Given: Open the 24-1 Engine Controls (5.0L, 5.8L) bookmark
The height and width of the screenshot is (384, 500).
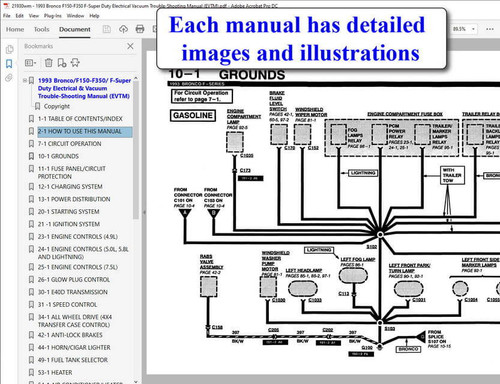Looking at the screenshot, I should pyautogui.click(x=83, y=253).
